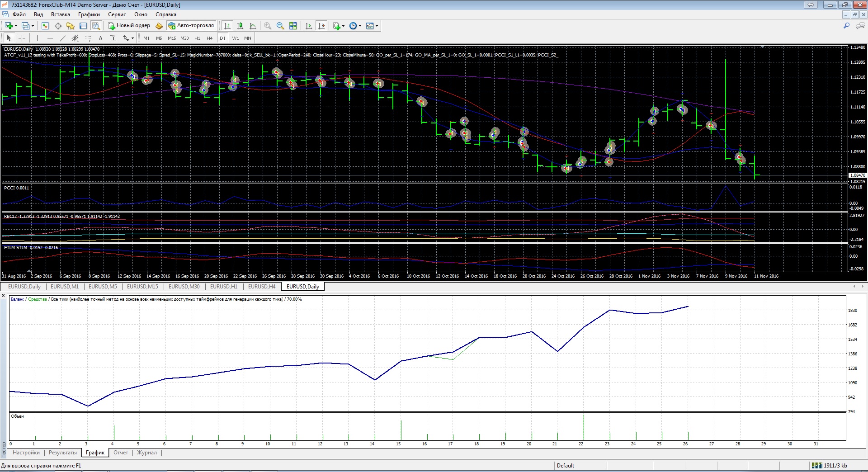Select the Trendline drawing tool
Viewport: 868px width, 472px height.
coord(63,38)
